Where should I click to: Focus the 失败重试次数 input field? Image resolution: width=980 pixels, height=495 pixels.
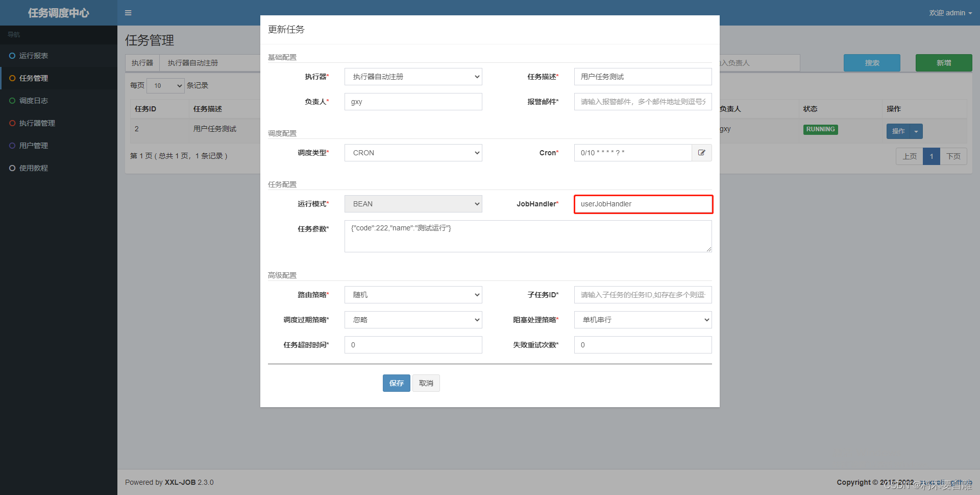(643, 345)
